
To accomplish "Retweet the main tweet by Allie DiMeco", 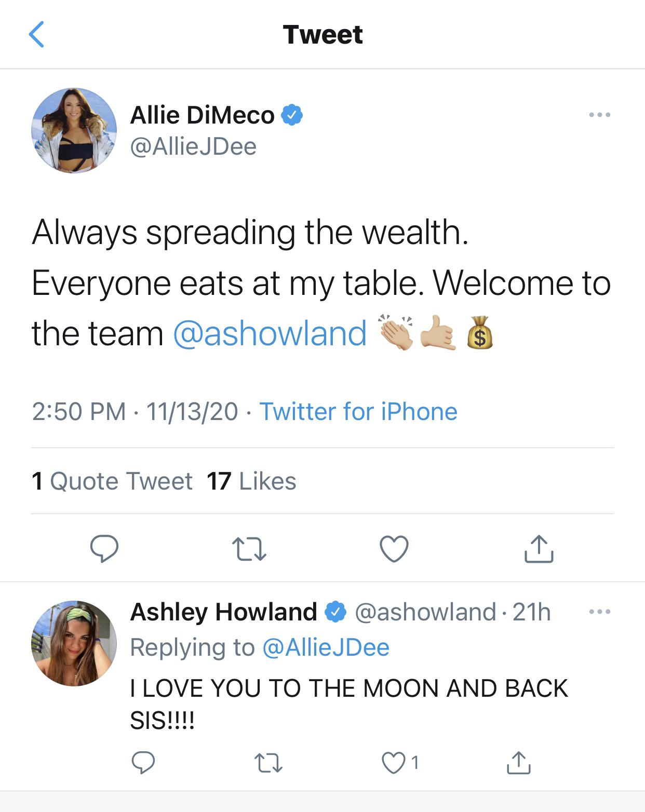I will (x=249, y=549).
